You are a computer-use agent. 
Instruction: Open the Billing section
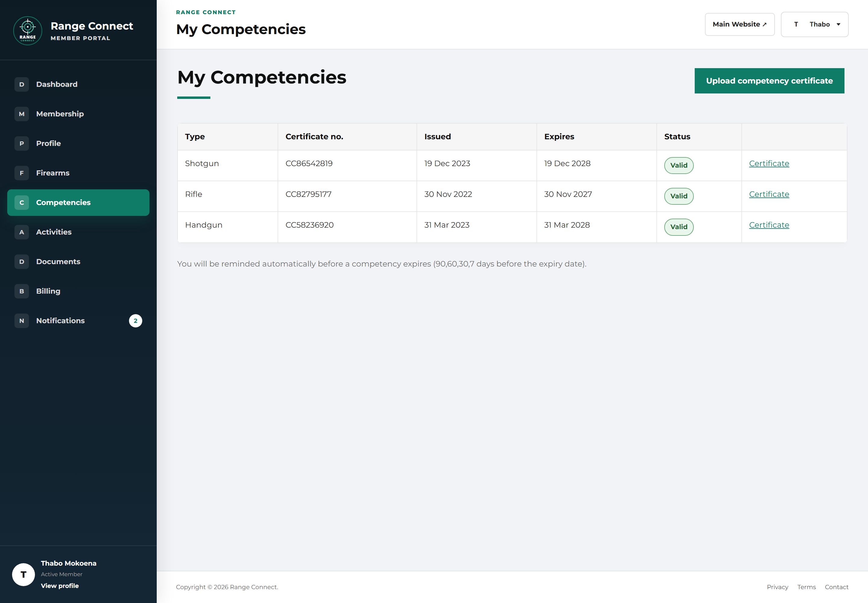[x=78, y=291]
